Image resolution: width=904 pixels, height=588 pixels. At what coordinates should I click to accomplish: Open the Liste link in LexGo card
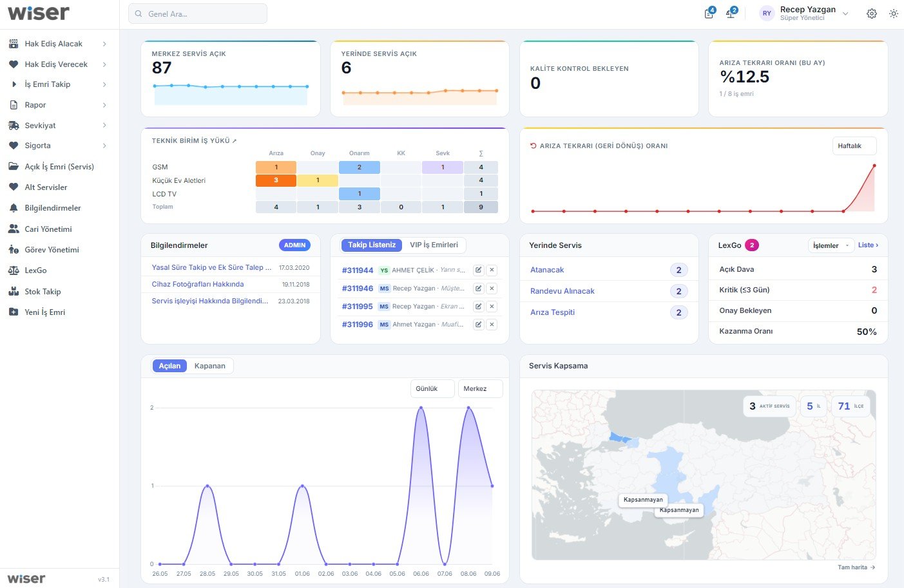pos(868,245)
